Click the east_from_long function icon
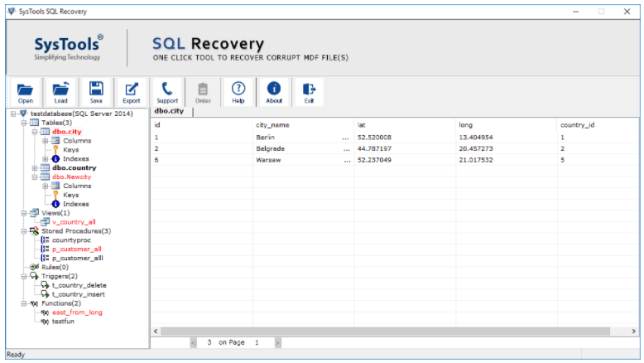 [46, 312]
